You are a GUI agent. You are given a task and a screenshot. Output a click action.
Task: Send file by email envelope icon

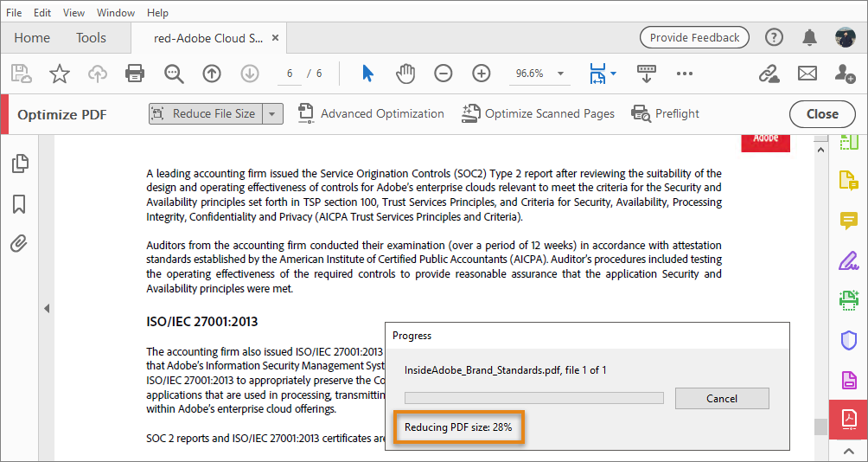pyautogui.click(x=807, y=74)
